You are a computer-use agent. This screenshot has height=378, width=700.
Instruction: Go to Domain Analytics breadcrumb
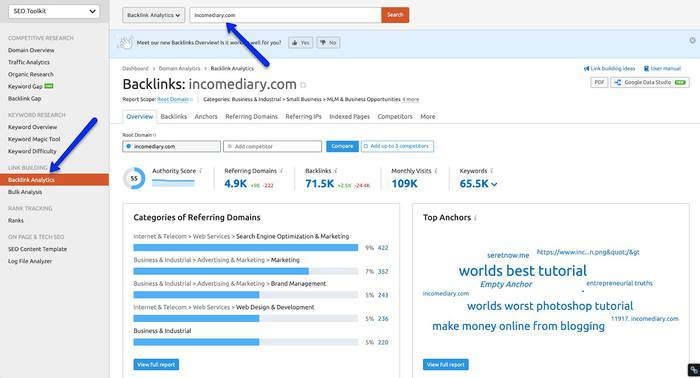coord(179,69)
